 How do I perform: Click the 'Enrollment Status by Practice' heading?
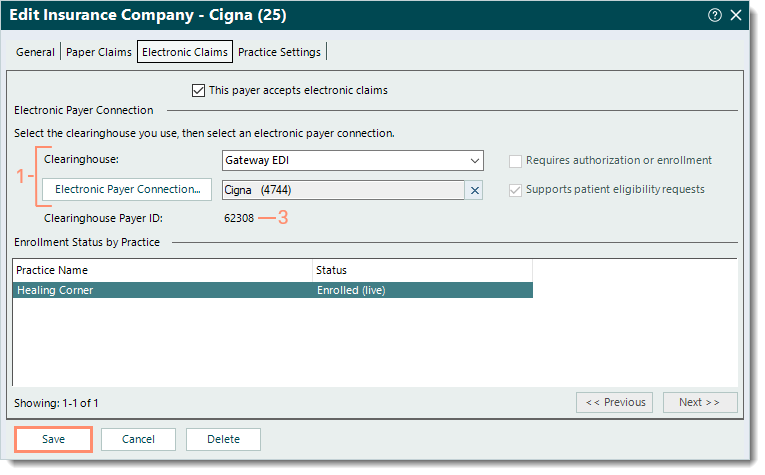tap(88, 244)
